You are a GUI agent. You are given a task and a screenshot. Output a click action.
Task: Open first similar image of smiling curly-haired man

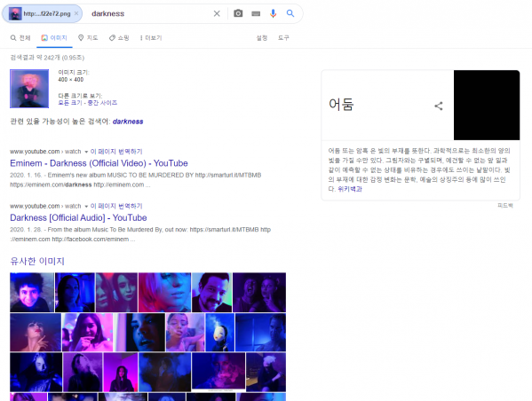(32, 292)
